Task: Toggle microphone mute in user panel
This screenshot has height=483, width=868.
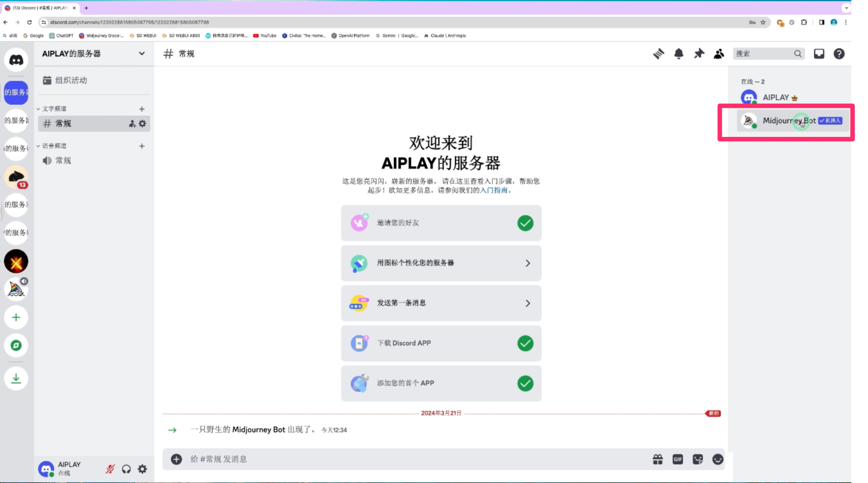Action: point(110,469)
